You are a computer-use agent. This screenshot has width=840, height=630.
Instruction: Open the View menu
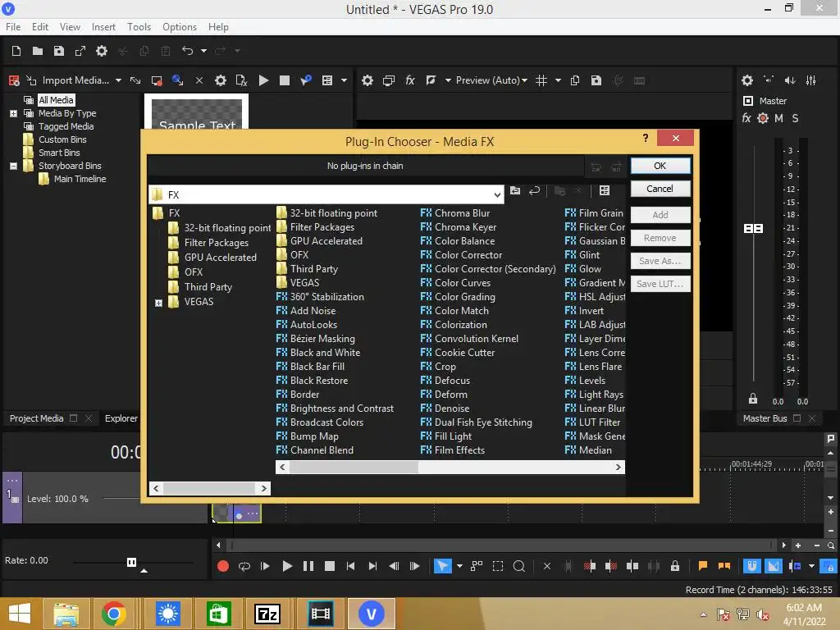point(70,27)
